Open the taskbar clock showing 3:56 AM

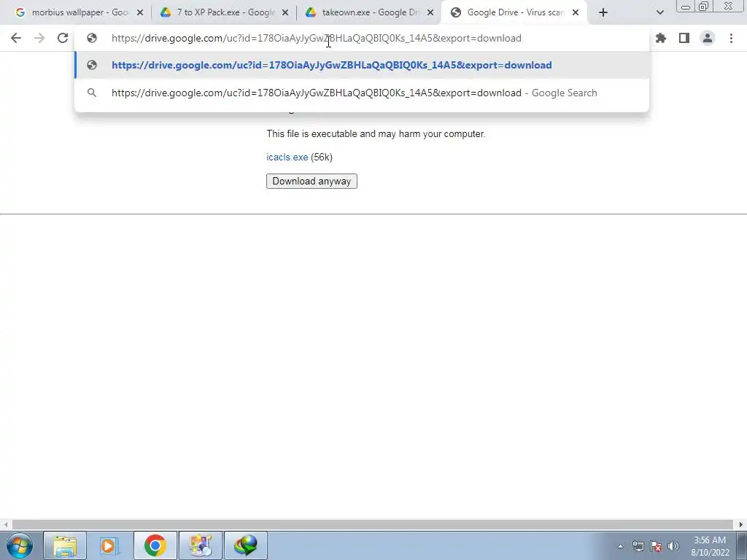710,546
